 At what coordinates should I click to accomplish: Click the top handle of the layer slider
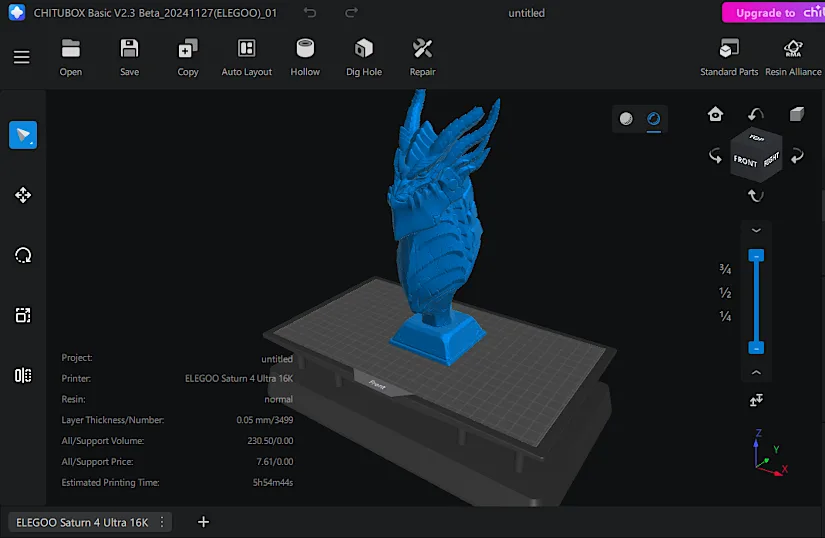pyautogui.click(x=756, y=256)
